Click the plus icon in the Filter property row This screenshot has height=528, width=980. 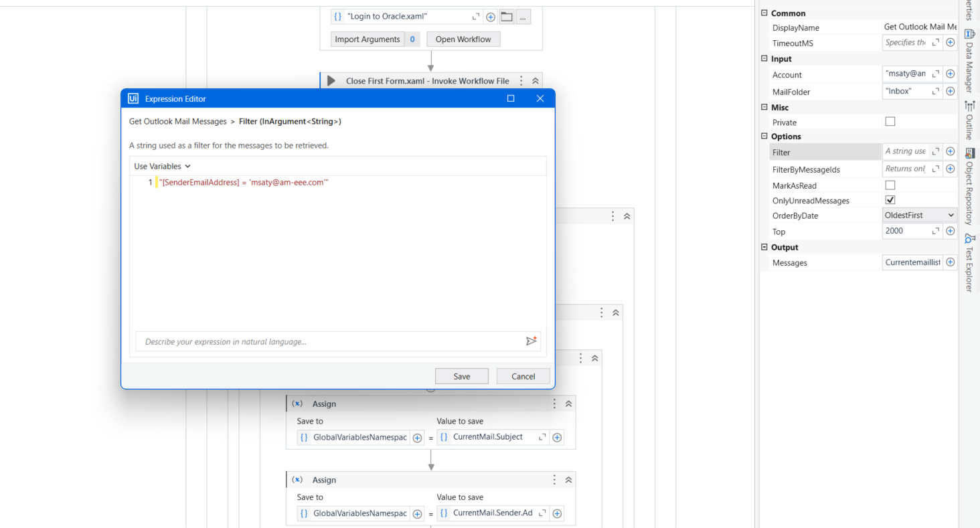coord(950,152)
